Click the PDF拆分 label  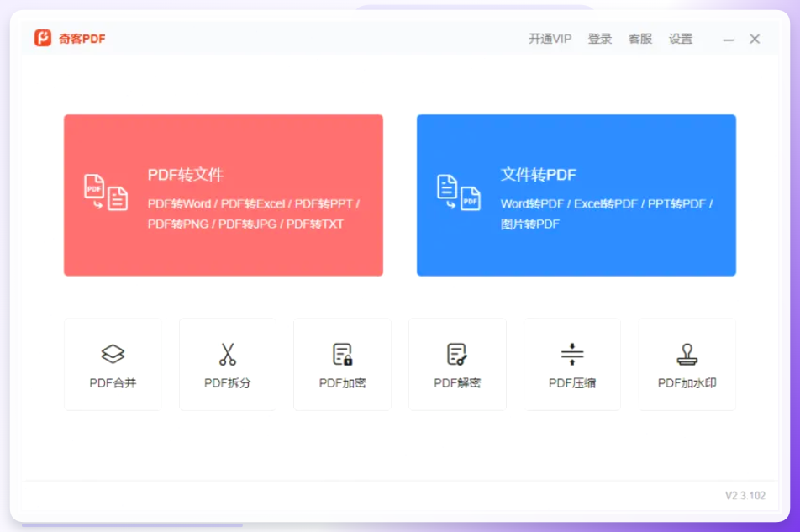coord(228,383)
